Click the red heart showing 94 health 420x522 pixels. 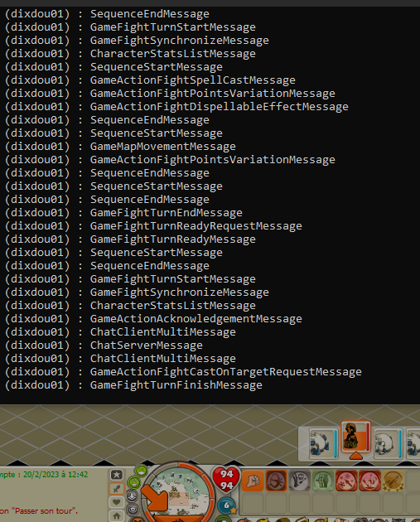tap(226, 480)
